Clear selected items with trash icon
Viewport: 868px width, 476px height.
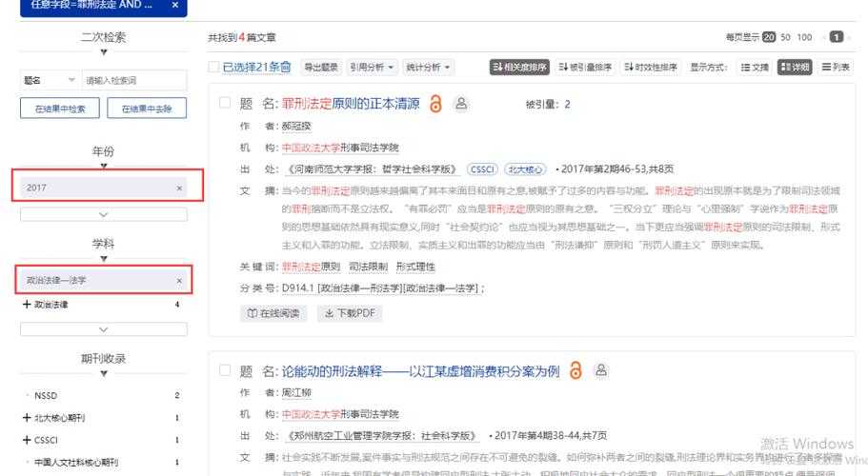tap(286, 68)
